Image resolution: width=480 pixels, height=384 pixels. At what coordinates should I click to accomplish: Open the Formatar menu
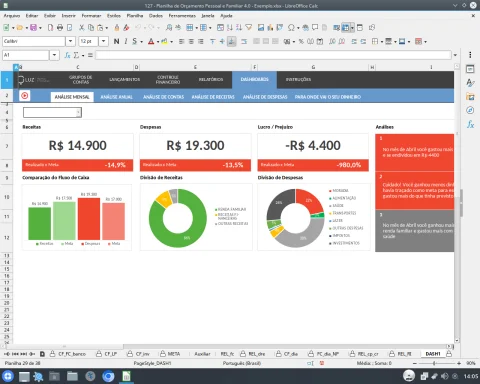coord(91,16)
